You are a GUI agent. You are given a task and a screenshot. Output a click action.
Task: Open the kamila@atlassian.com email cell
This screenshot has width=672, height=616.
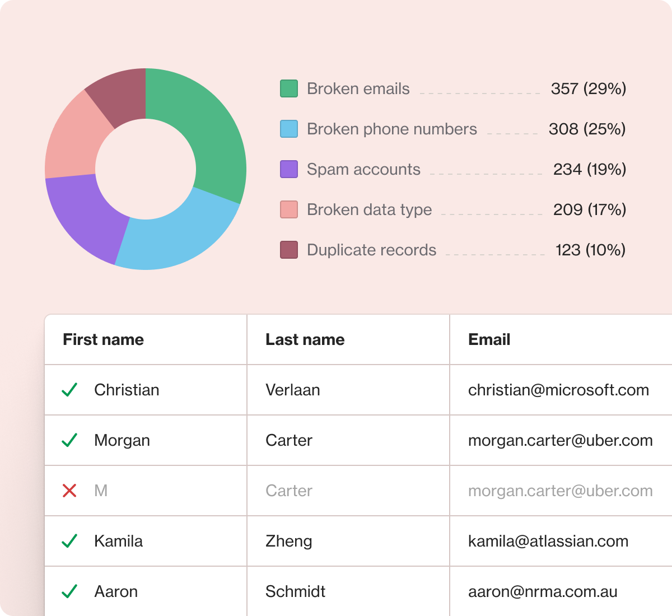tap(561, 541)
